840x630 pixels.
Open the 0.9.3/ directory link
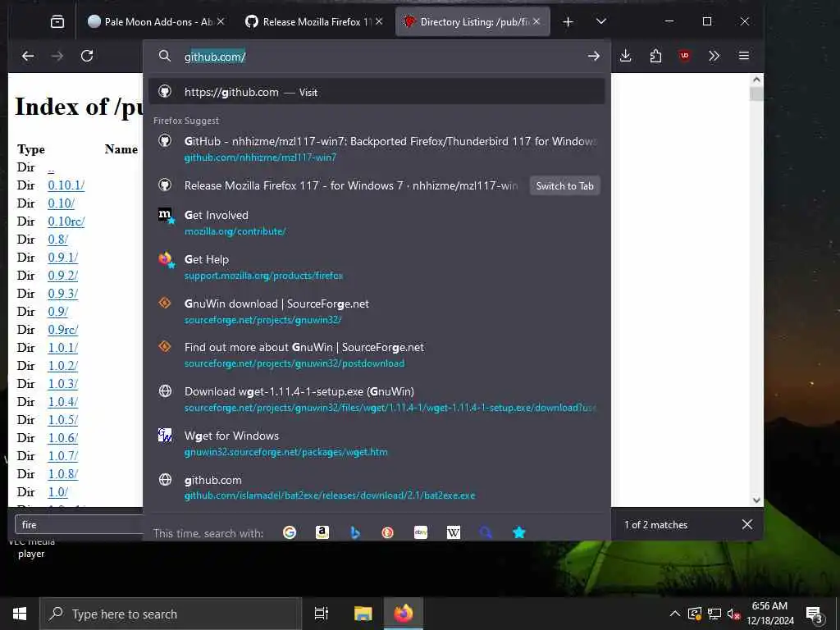point(62,294)
